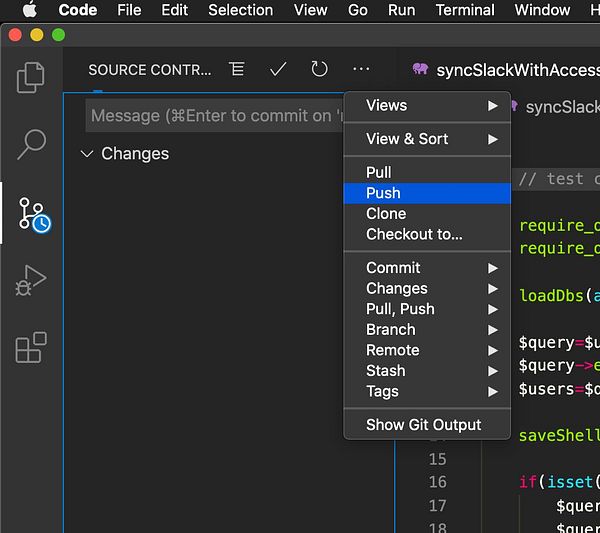
Task: Click the Source Control activity bar icon
Action: tap(32, 213)
